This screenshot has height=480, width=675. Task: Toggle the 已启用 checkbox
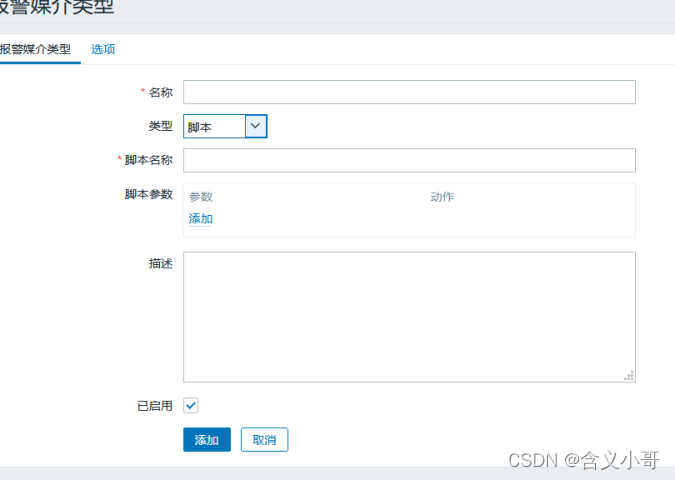(191, 405)
